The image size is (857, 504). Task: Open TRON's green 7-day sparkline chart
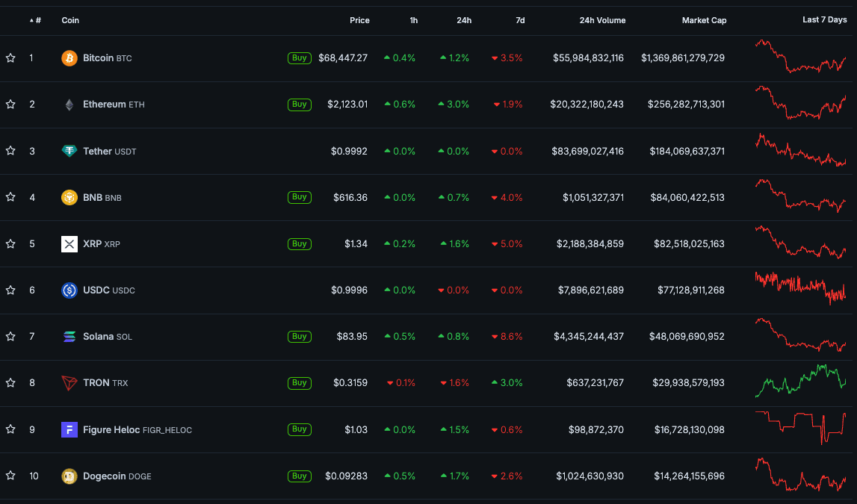coord(801,380)
